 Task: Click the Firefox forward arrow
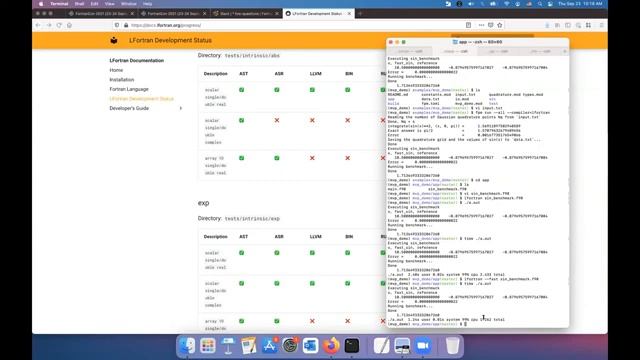point(49,25)
